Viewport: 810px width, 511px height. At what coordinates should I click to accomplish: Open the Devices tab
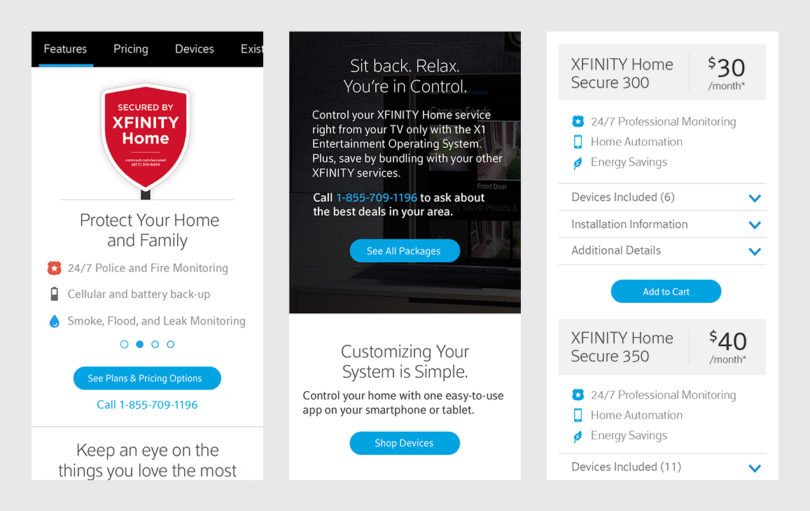(194, 49)
